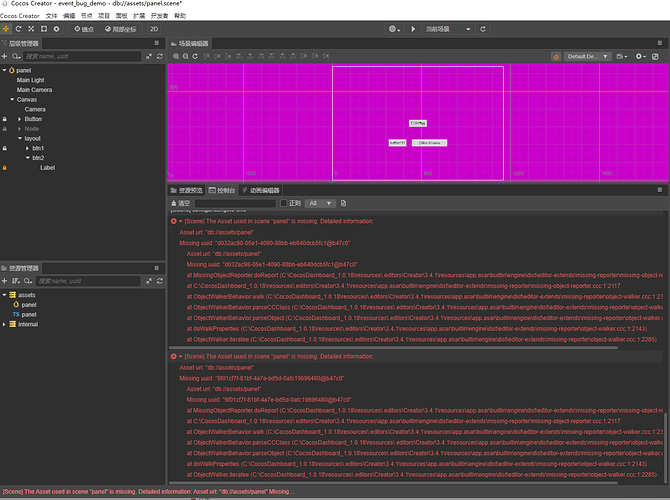Open the All log type dropdown

(x=320, y=203)
